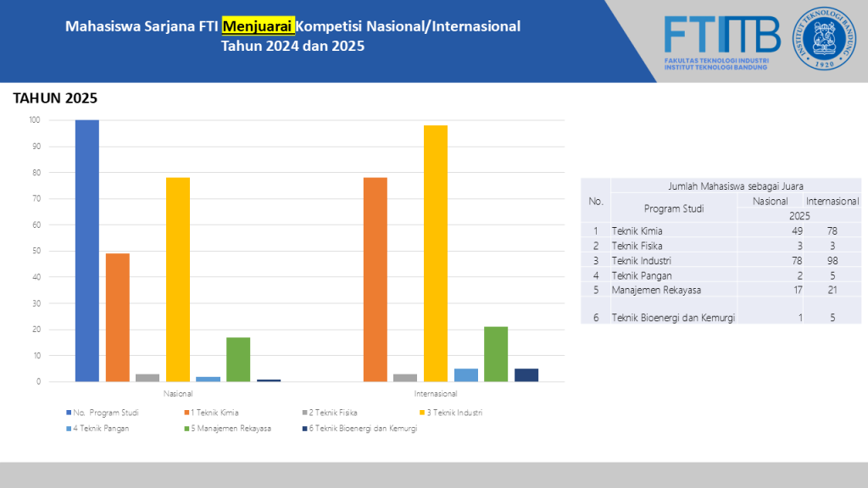This screenshot has width=868, height=488.
Task: Click the TAHUN 2025 heading
Action: pos(55,98)
